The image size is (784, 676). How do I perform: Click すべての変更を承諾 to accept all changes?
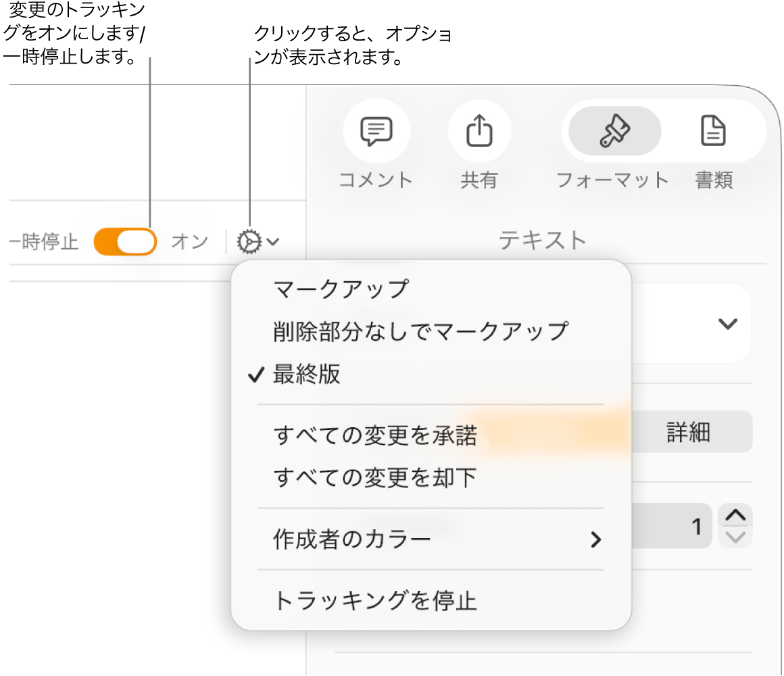(376, 436)
